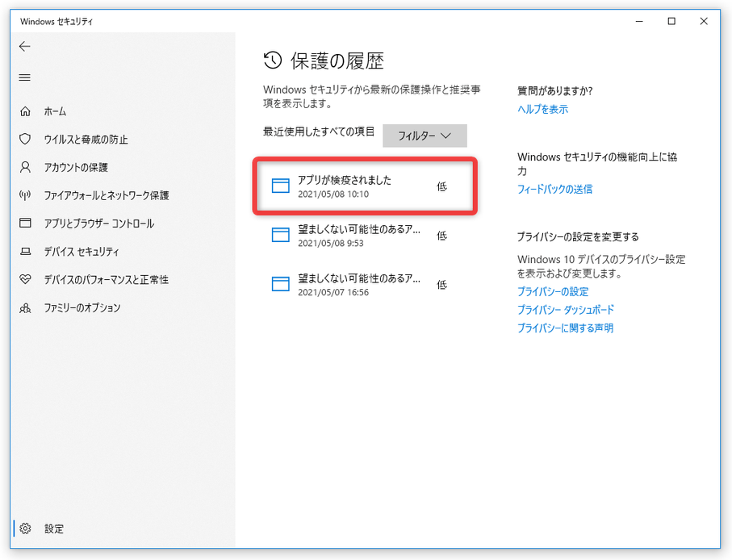
Task: Expand the フィルター dropdown
Action: coord(425,136)
